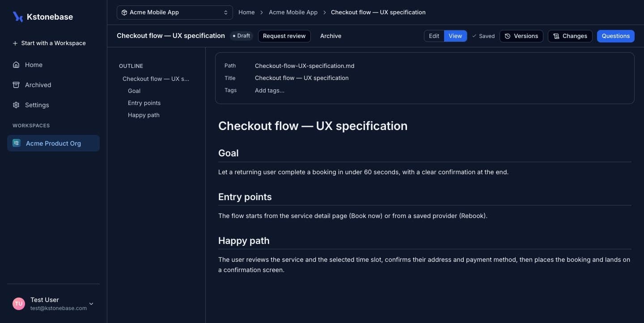This screenshot has height=323, width=644.
Task: Click the Acme Product Org workspace icon
Action: pos(17,143)
